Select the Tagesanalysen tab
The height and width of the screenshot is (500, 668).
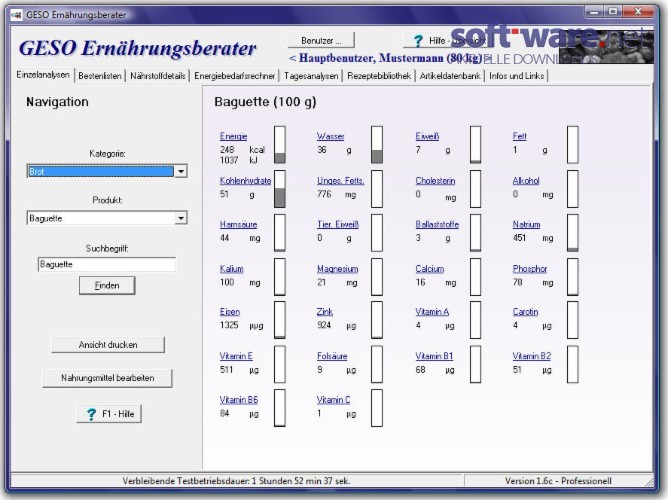tap(311, 76)
